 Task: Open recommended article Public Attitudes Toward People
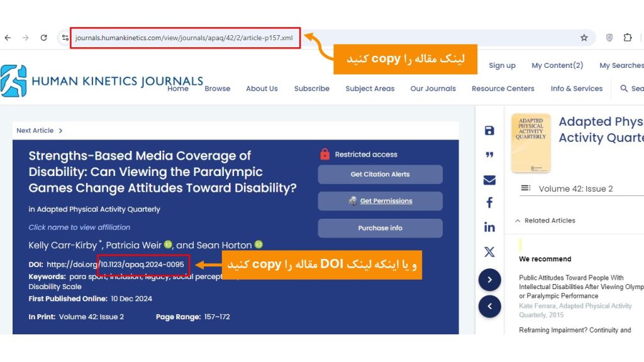tap(581, 287)
